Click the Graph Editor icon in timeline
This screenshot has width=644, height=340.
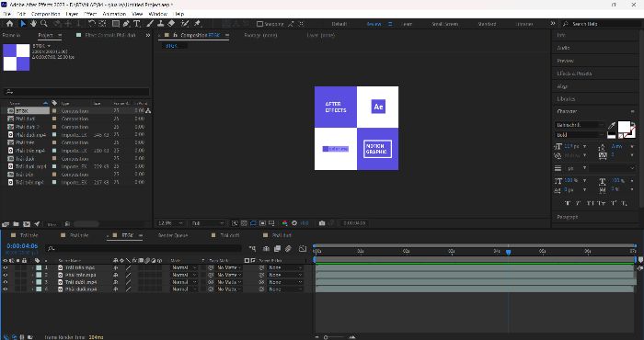pos(303,248)
